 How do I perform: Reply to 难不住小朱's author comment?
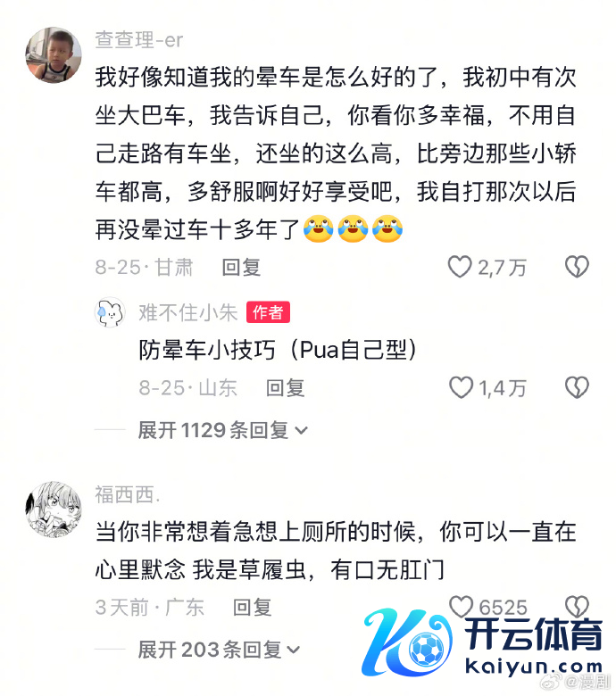coord(285,388)
